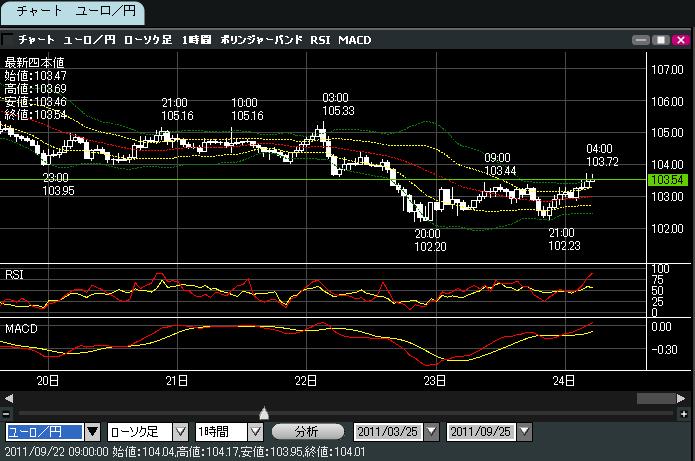Click the zoom slider triangle handle
This screenshot has width=695, height=461.
pos(264,412)
